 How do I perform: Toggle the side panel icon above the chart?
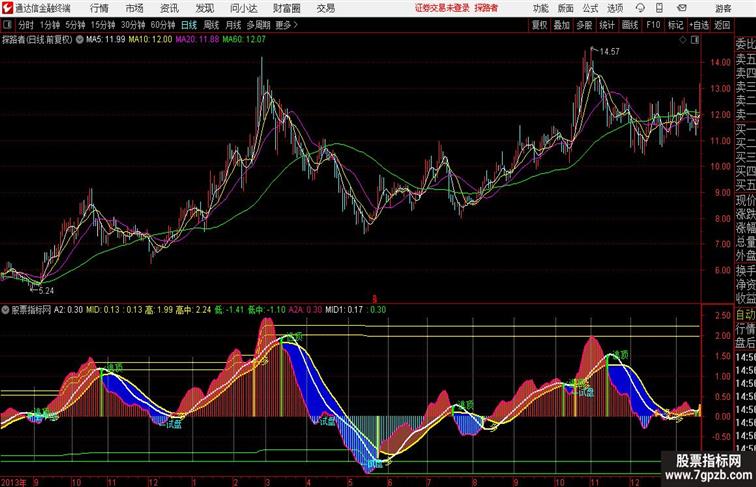695,41
